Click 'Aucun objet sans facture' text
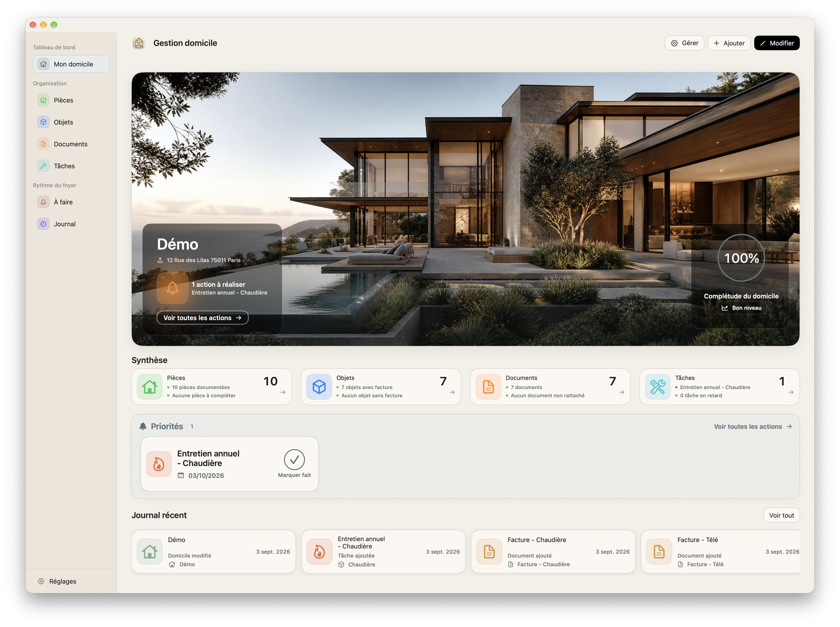This screenshot has width=840, height=627. click(371, 395)
